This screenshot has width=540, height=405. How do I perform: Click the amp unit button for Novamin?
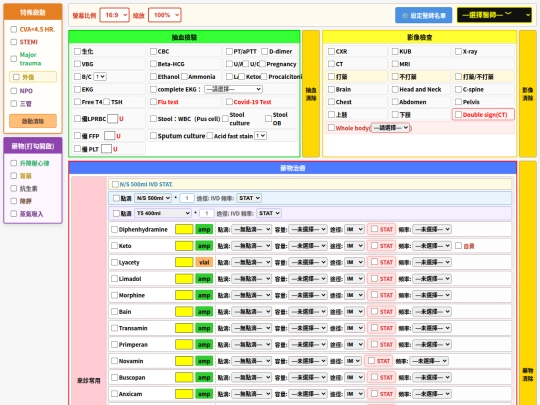point(204,361)
